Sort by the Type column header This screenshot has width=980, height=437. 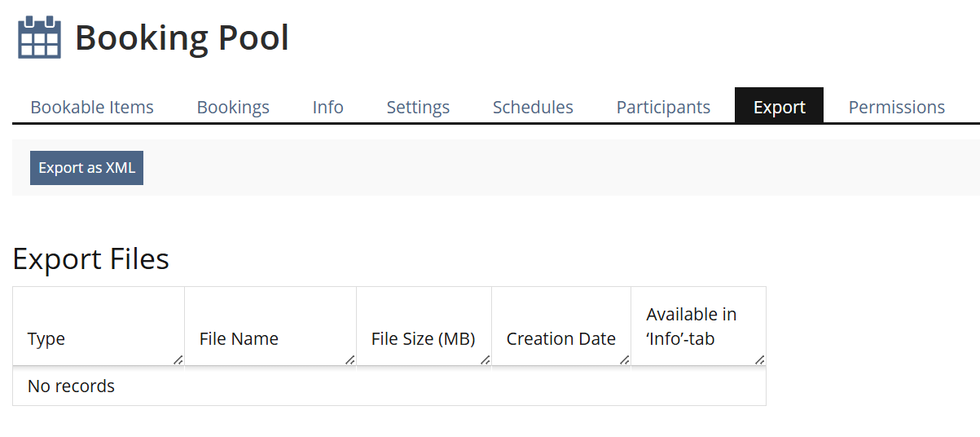46,339
